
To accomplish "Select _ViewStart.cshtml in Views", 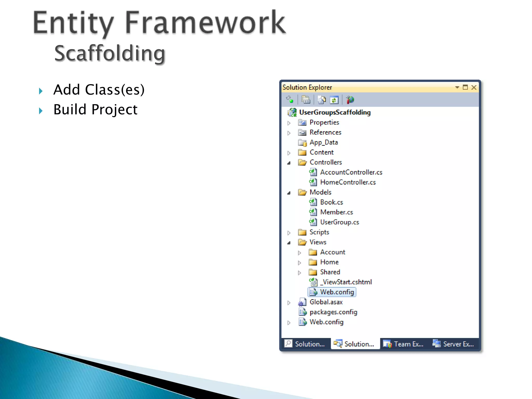I will (346, 282).
